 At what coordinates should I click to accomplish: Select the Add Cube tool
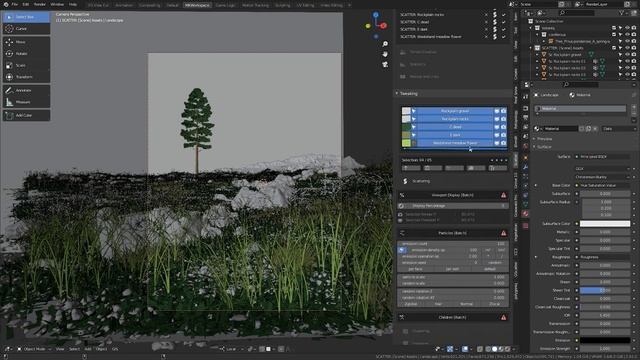tap(27, 116)
